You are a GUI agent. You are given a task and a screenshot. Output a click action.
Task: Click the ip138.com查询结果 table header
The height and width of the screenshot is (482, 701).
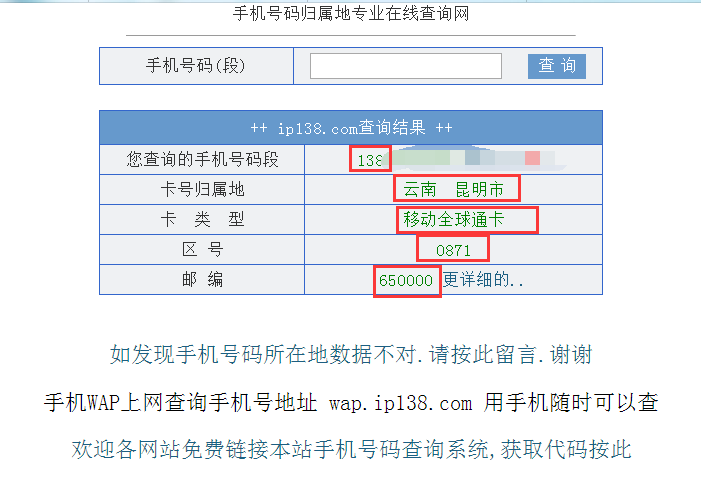tap(351, 128)
